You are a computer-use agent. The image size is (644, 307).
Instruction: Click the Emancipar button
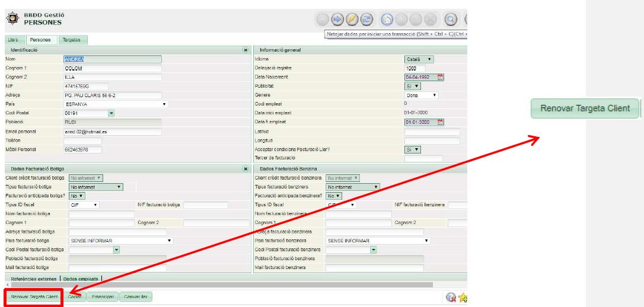(103, 296)
